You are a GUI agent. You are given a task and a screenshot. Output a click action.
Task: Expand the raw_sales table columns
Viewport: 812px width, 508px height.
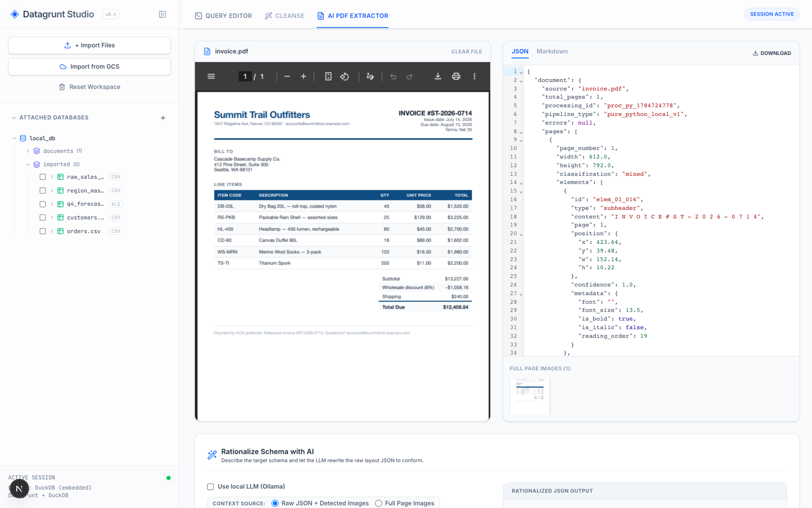tap(52, 177)
